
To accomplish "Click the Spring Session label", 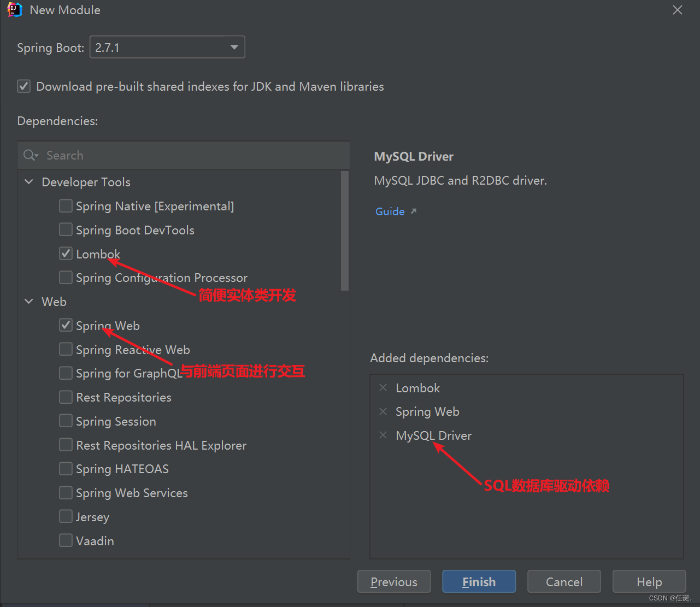I will [x=116, y=421].
